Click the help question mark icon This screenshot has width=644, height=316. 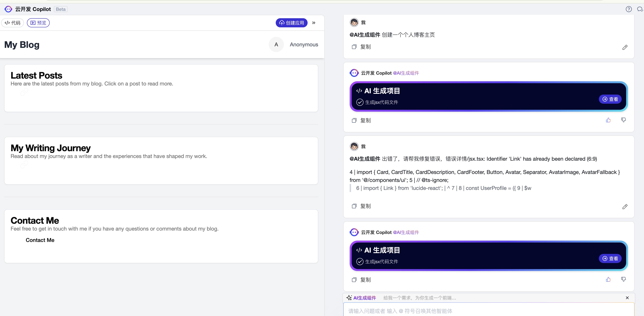coord(628,9)
